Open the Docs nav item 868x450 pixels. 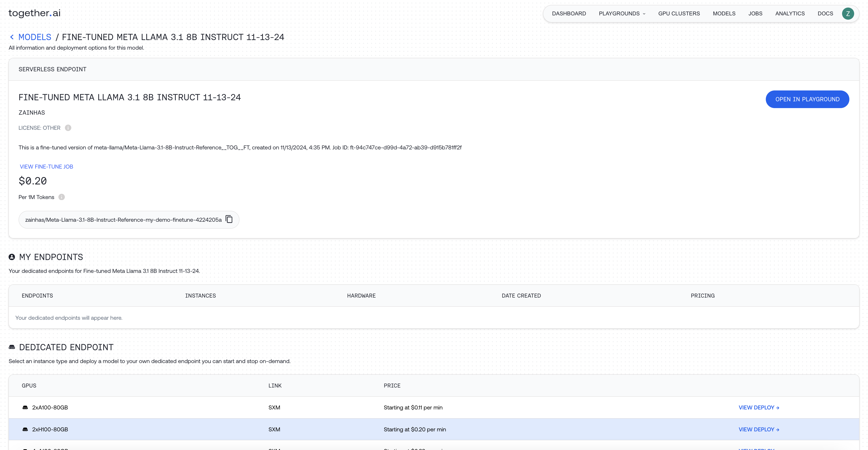point(825,14)
